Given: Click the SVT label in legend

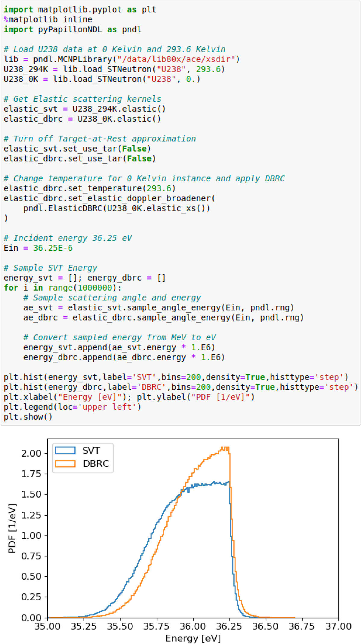Looking at the screenshot, I should click(x=91, y=450).
